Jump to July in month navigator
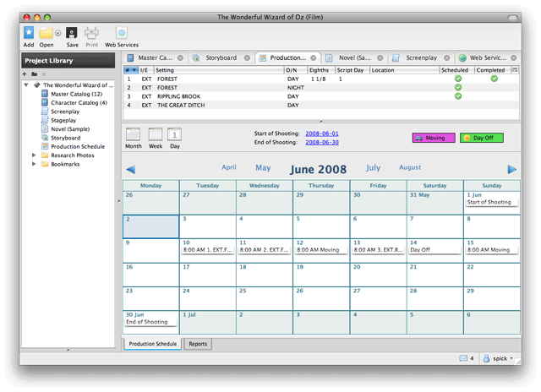Image resolution: width=541 pixels, height=392 pixels. pos(373,168)
